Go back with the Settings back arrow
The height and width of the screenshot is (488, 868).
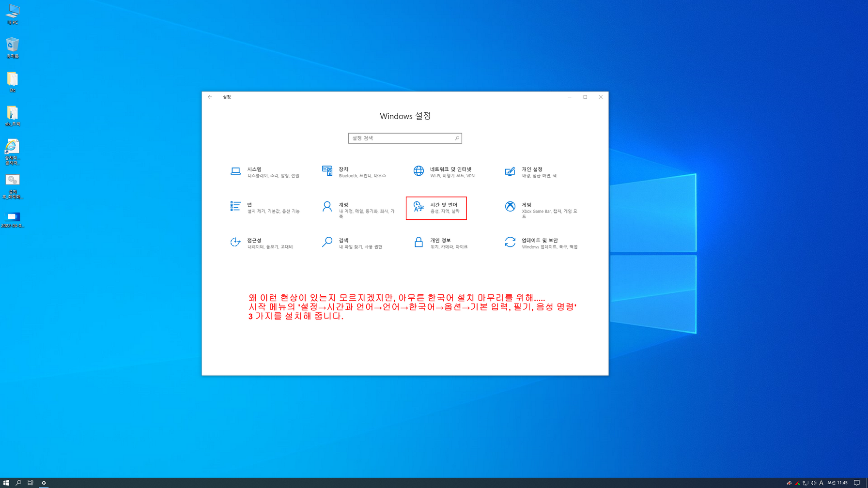[210, 97]
